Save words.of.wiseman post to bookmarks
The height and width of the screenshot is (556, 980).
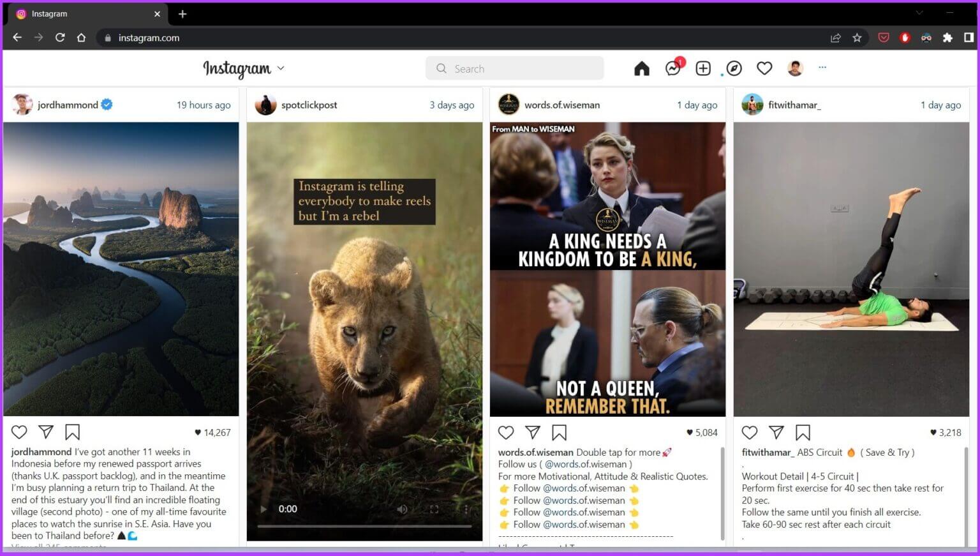(x=559, y=432)
